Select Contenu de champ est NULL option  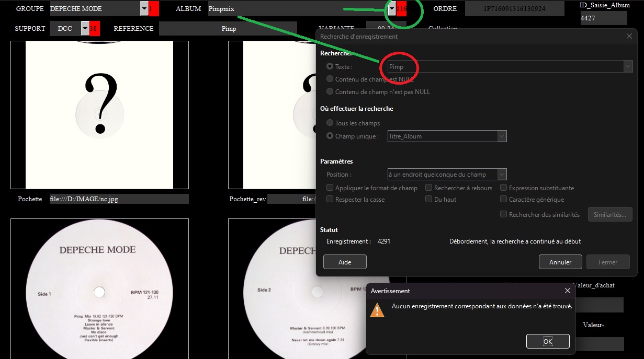330,79
